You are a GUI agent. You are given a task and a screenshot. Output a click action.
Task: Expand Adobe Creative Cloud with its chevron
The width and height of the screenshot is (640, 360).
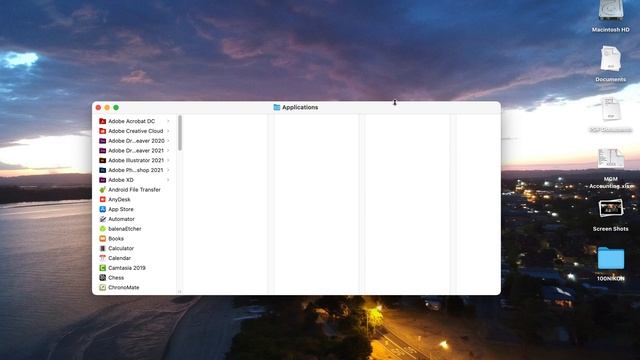point(168,131)
